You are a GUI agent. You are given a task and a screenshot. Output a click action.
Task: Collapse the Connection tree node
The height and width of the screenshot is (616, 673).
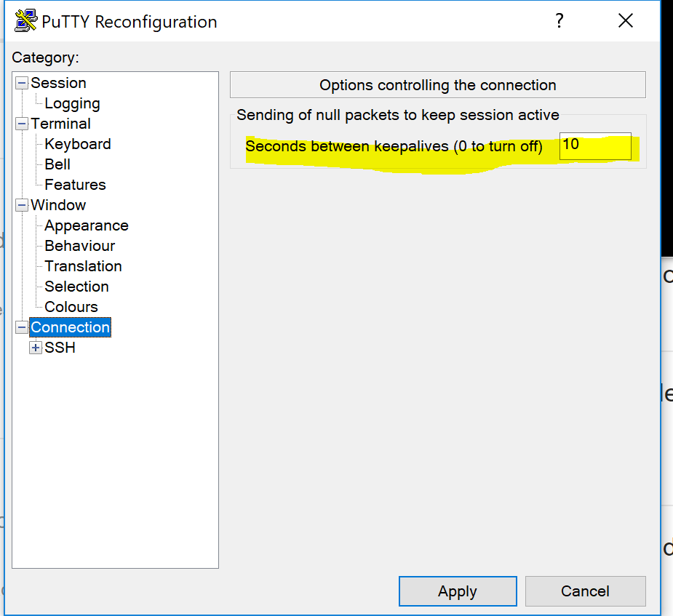click(x=21, y=327)
